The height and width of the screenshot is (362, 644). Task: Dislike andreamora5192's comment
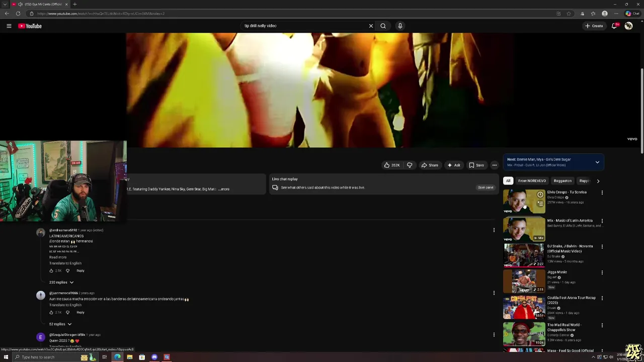click(x=67, y=270)
